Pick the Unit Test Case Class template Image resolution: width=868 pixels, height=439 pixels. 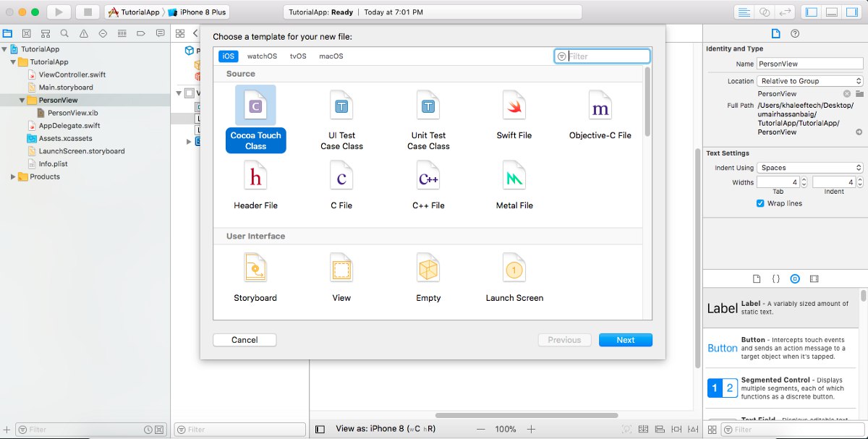tap(428, 121)
